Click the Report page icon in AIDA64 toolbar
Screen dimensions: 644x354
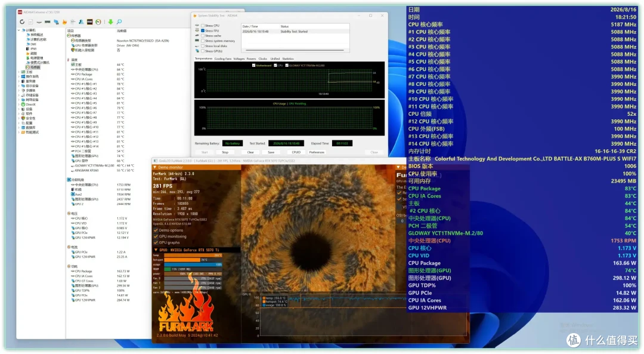coord(30,22)
